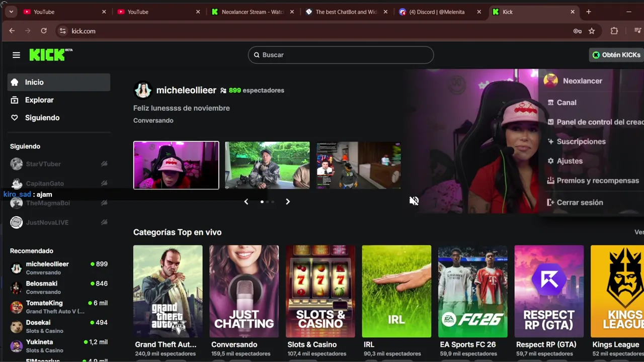Click Ajustes gear icon

pyautogui.click(x=550, y=161)
